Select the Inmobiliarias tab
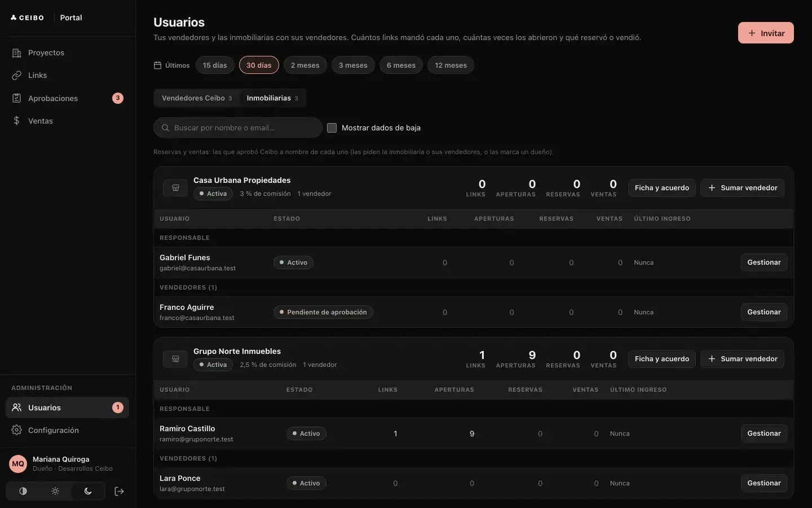 (272, 98)
